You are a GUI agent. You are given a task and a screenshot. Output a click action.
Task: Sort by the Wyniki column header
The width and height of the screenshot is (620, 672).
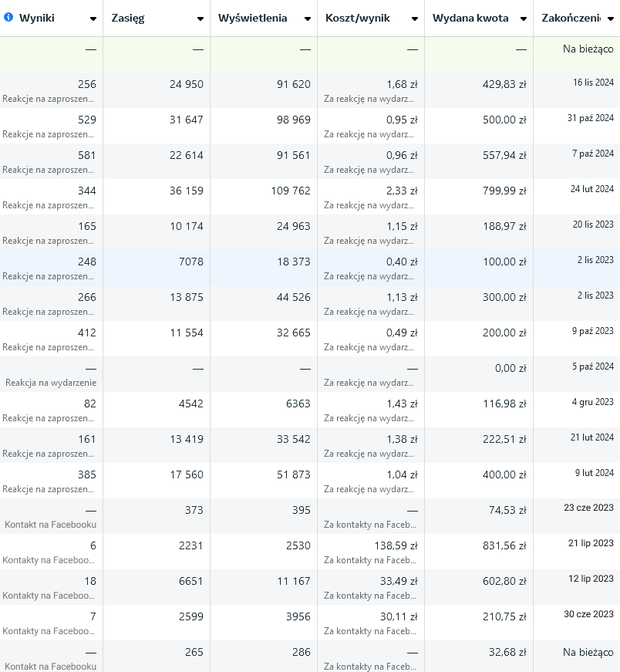click(37, 18)
